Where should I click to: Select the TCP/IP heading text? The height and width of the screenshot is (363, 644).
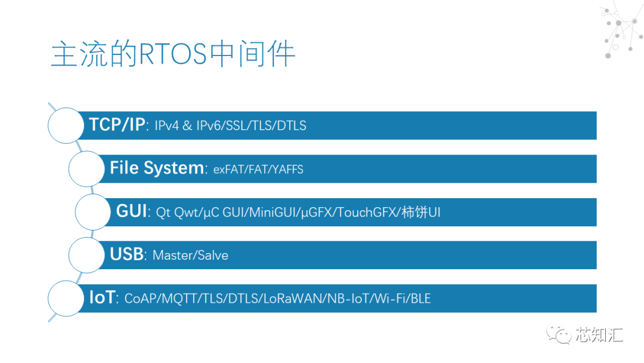[117, 125]
